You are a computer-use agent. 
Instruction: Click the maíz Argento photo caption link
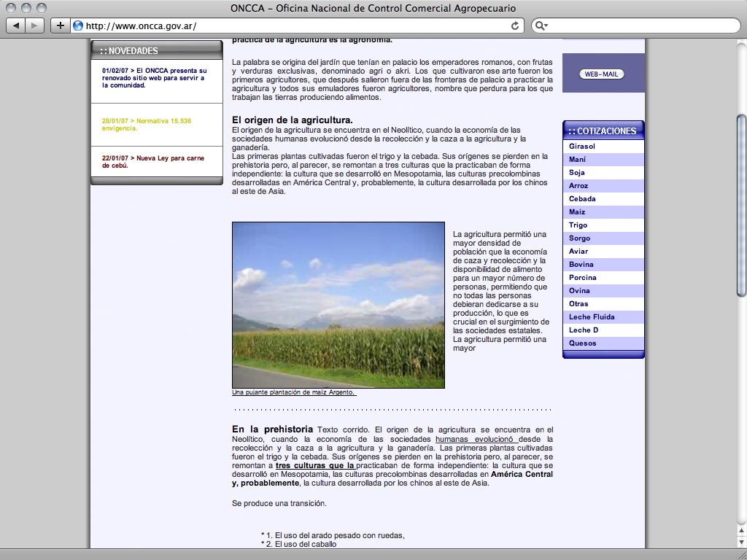tap(294, 392)
